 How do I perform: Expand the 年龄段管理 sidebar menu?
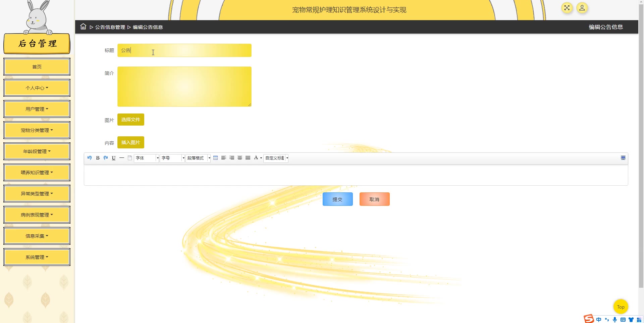(37, 151)
